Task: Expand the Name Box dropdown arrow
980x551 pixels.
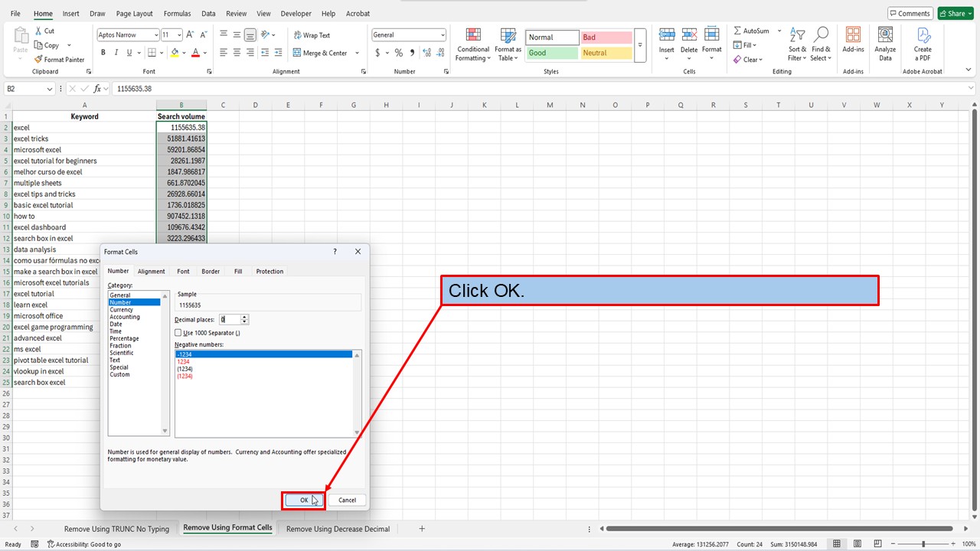Action: tap(51, 89)
